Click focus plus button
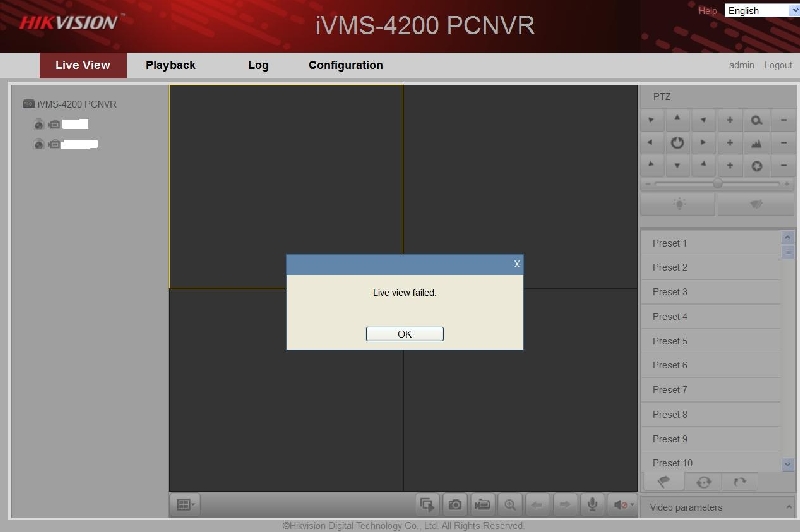 pos(730,143)
